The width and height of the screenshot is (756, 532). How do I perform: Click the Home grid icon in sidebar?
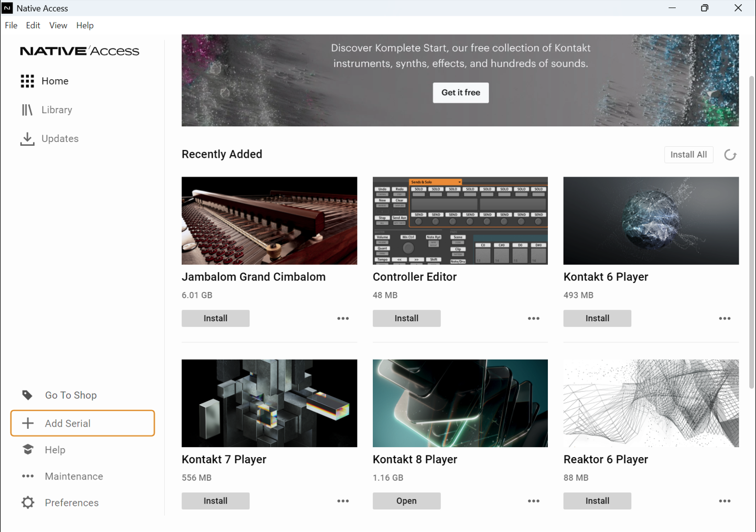[27, 81]
